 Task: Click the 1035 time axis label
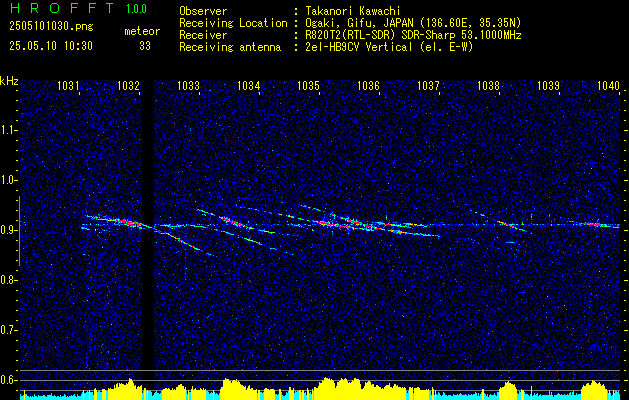(308, 85)
